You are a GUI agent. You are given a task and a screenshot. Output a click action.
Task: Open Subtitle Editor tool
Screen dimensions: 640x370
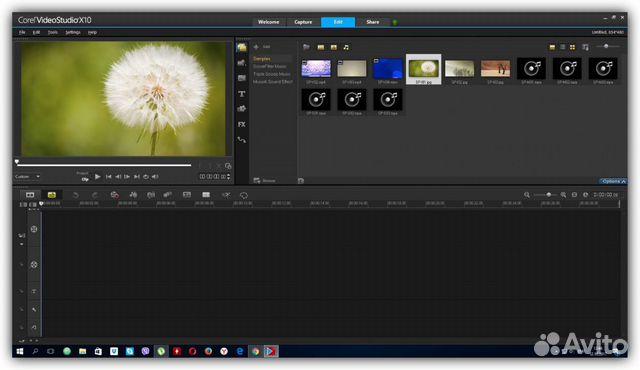click(187, 195)
